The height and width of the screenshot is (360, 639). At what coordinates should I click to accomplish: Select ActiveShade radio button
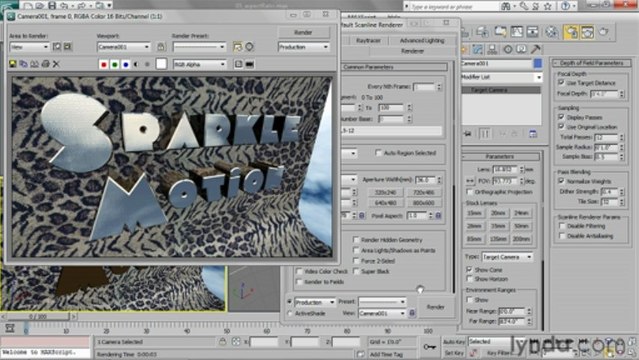(x=290, y=314)
